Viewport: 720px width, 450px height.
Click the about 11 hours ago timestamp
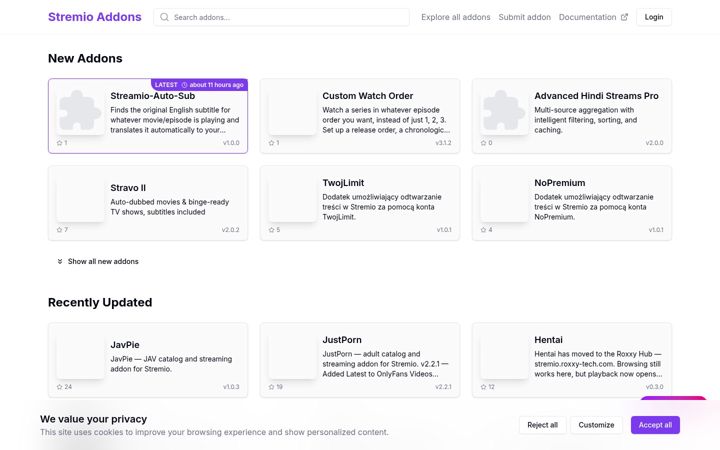pyautogui.click(x=216, y=85)
